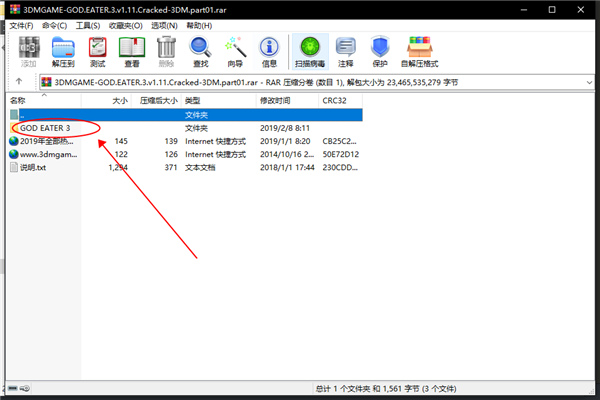Click the www.3dmgam shortcut globe icon
The image size is (600, 400).
tap(14, 154)
